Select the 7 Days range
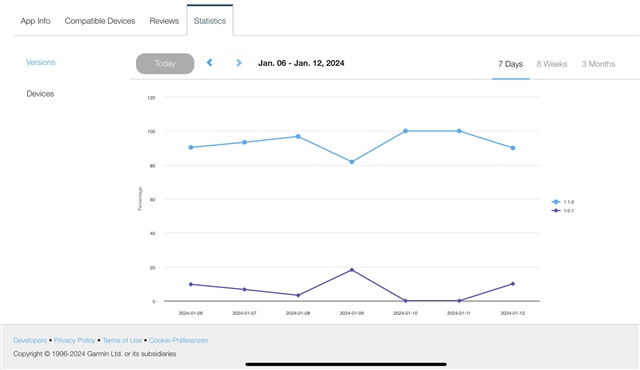The width and height of the screenshot is (640, 370). (x=511, y=64)
